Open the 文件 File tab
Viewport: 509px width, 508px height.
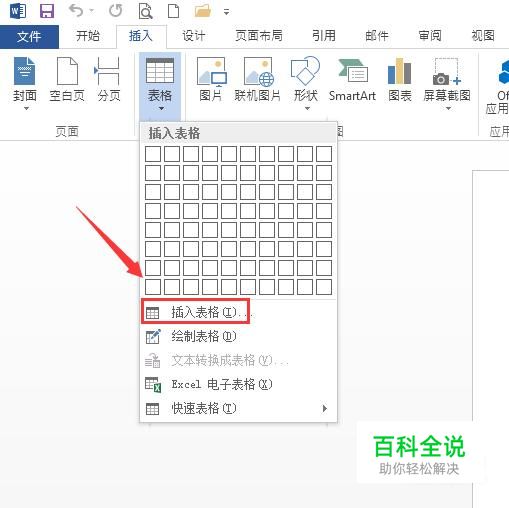[x=29, y=36]
